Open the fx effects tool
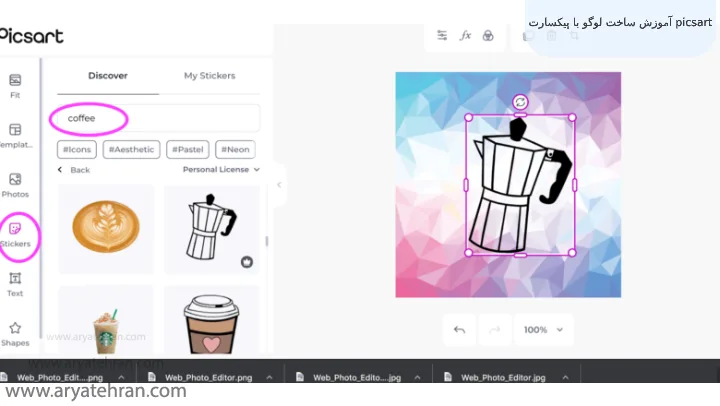The image size is (720, 406). [x=465, y=35]
